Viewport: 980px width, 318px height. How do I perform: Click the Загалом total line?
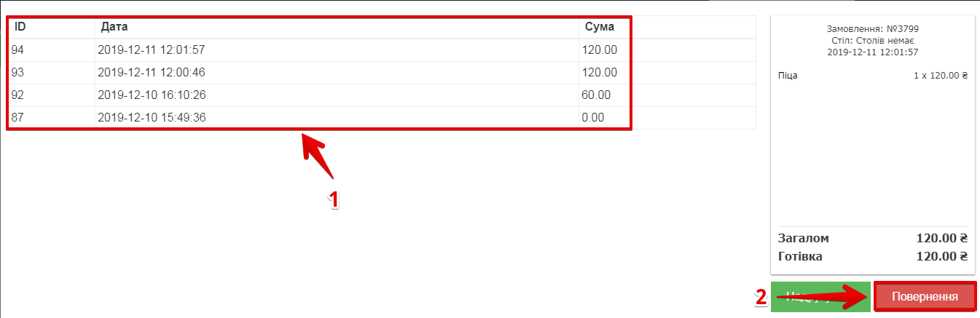[803, 239]
